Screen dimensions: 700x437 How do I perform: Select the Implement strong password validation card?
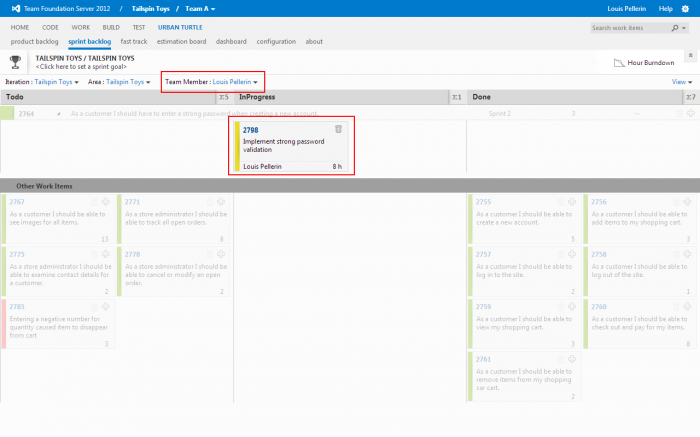[292, 147]
